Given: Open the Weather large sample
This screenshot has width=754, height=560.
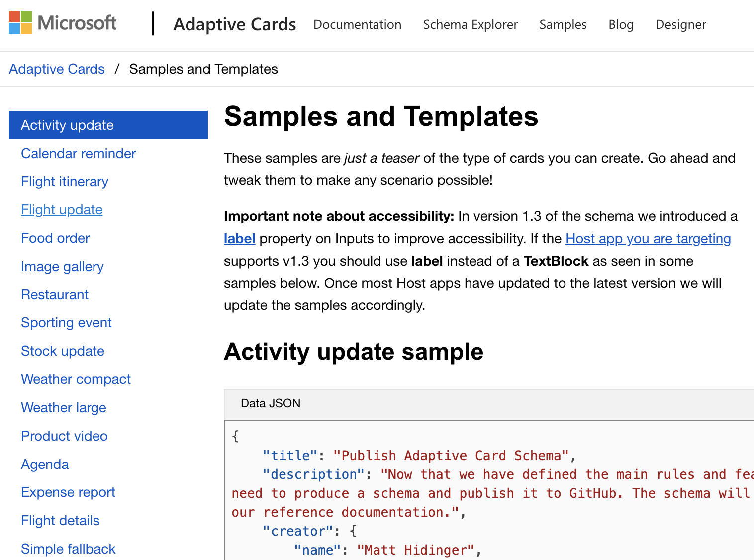Looking at the screenshot, I should pyautogui.click(x=64, y=408).
